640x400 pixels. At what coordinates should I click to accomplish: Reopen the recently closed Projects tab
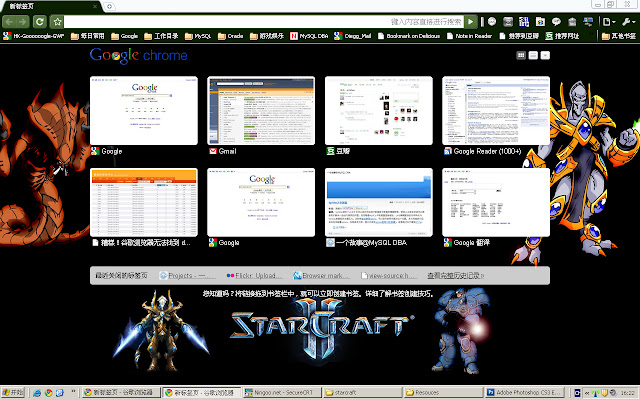187,276
